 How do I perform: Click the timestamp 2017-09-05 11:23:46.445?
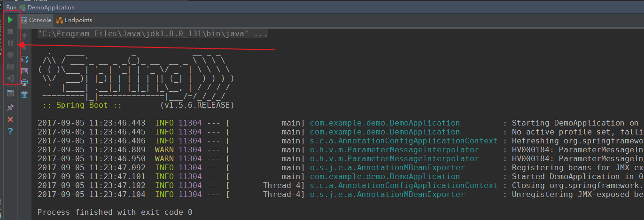pyautogui.click(x=92, y=132)
